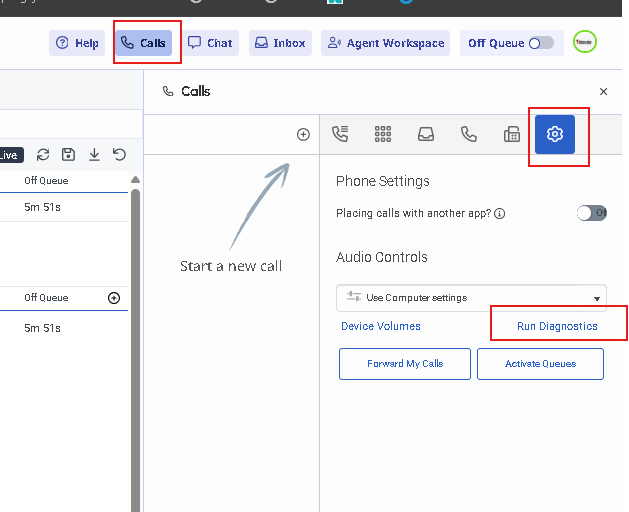This screenshot has width=629, height=512.
Task: Toggle the Off Queue switch
Action: (541, 43)
